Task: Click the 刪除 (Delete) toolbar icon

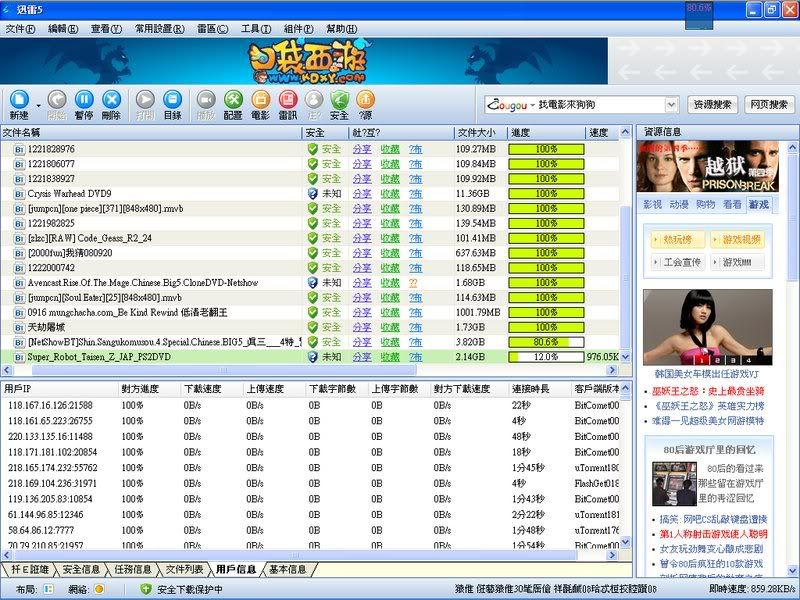Action: [111, 100]
